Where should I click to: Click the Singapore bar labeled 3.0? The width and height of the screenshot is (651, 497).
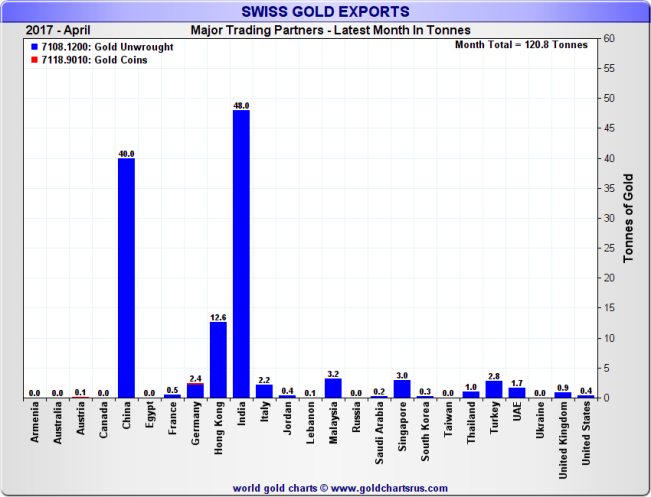402,389
